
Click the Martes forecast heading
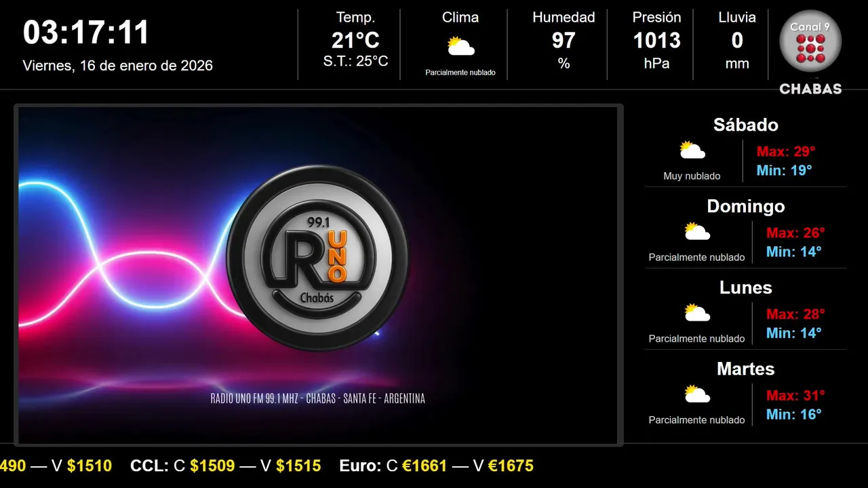pos(746,369)
